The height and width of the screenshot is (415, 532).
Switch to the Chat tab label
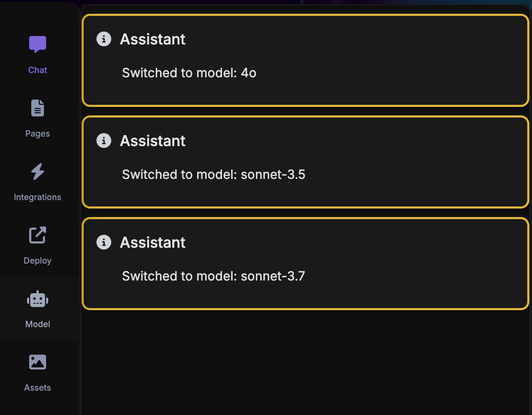tap(38, 70)
